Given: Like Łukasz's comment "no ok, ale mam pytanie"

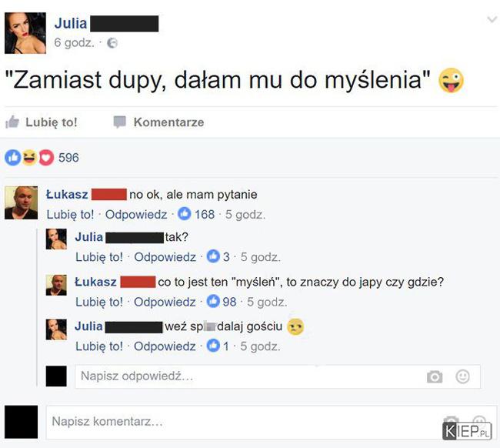Looking at the screenshot, I should 70,215.
